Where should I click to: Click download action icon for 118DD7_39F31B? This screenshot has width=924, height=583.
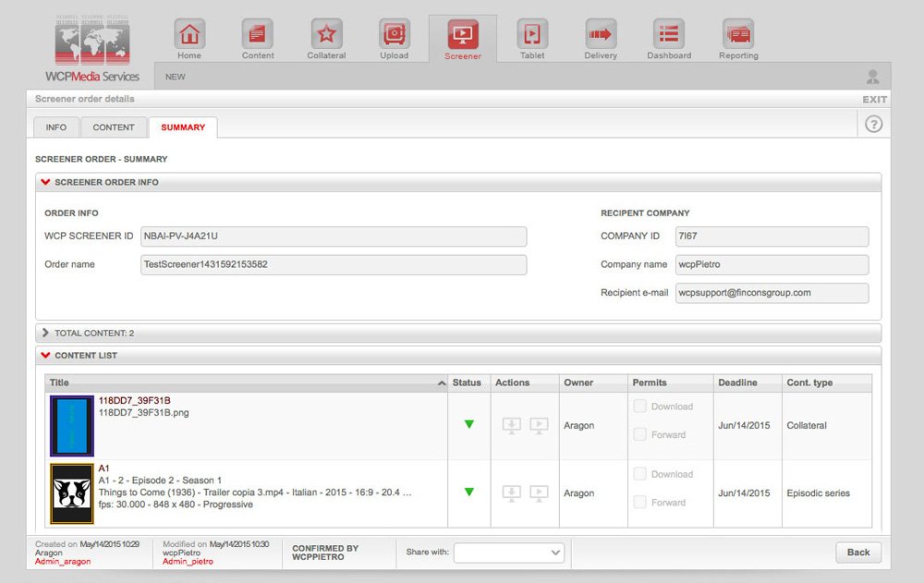[512, 425]
